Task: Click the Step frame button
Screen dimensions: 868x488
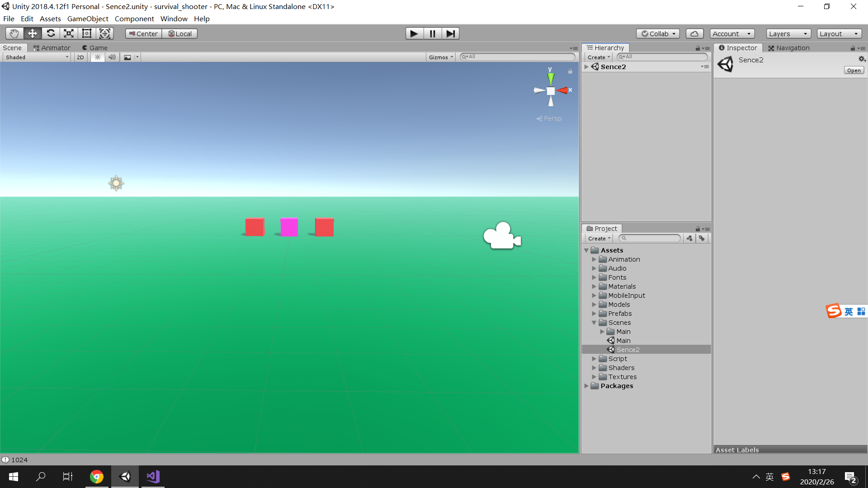Action: [x=450, y=33]
